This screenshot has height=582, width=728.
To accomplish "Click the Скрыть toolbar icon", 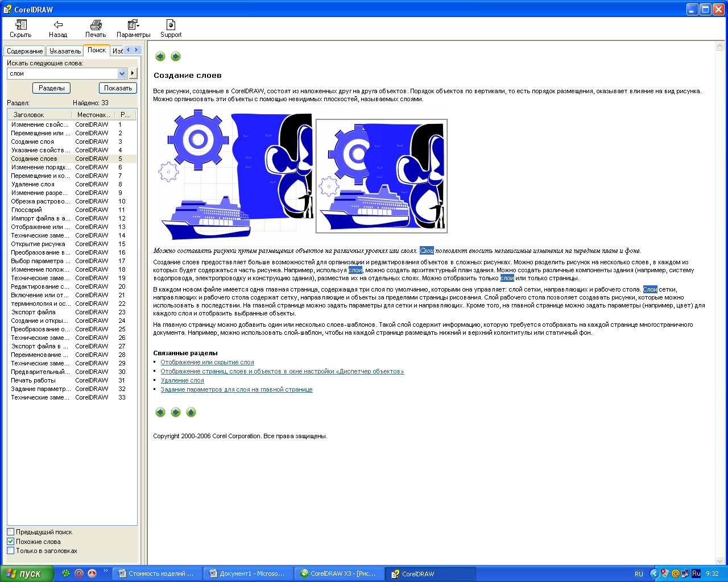I will [20, 28].
